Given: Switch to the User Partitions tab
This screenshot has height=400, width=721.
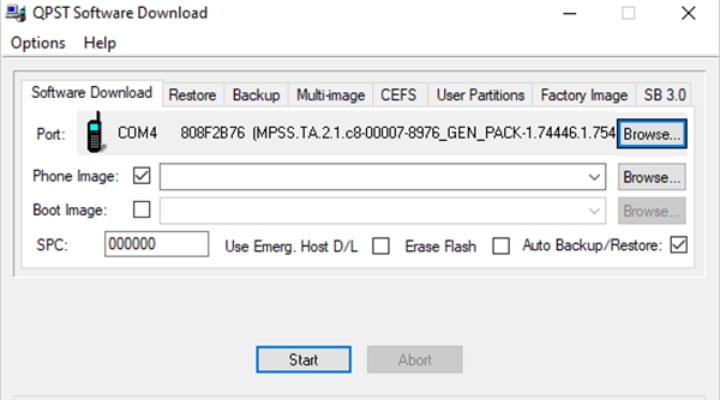Looking at the screenshot, I should pyautogui.click(x=481, y=95).
